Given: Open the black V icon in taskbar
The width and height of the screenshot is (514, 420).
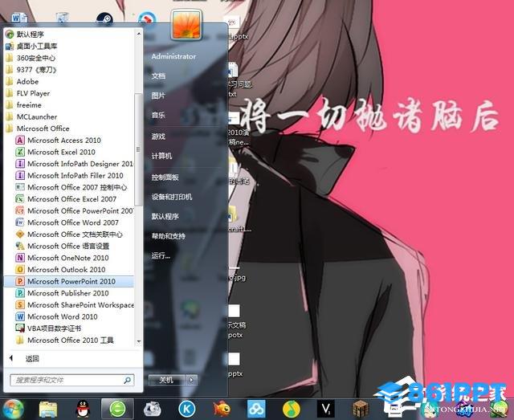Looking at the screenshot, I should (x=326, y=410).
